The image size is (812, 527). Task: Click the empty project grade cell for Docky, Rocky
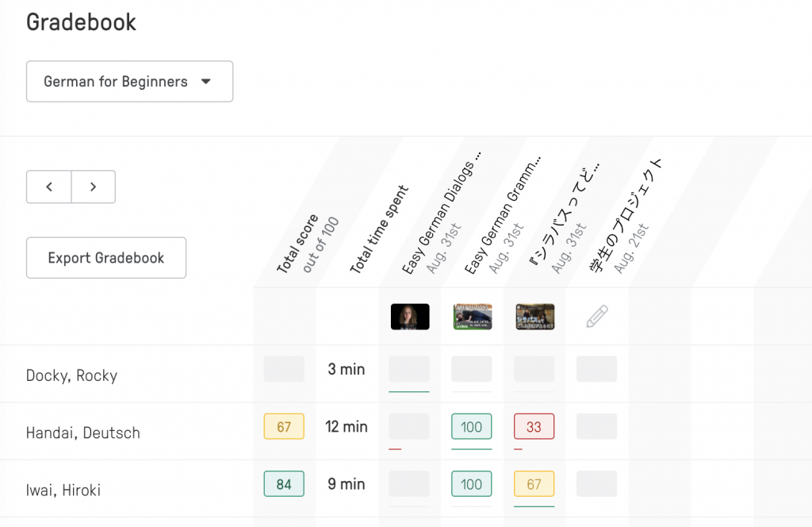tap(596, 368)
